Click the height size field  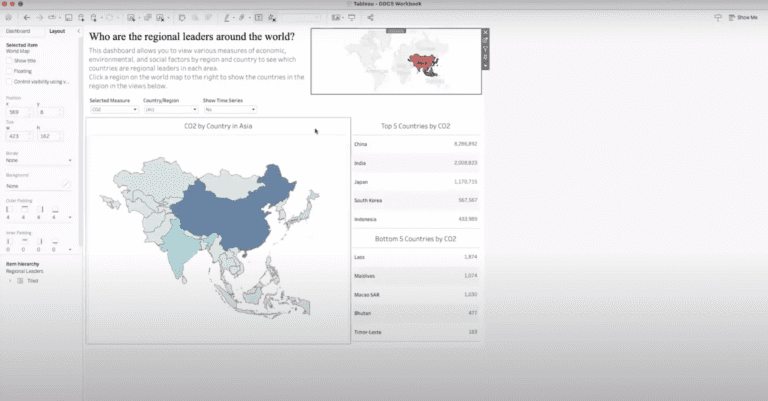50,136
